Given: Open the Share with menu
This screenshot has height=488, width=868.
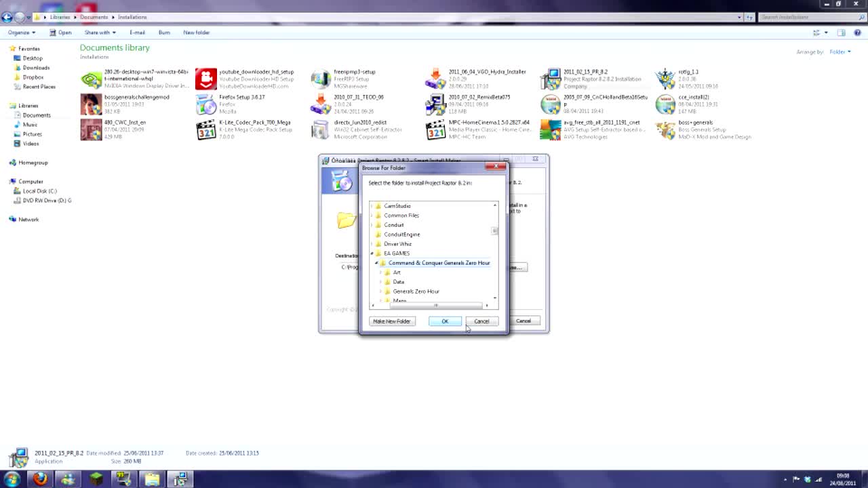Looking at the screenshot, I should pos(100,33).
